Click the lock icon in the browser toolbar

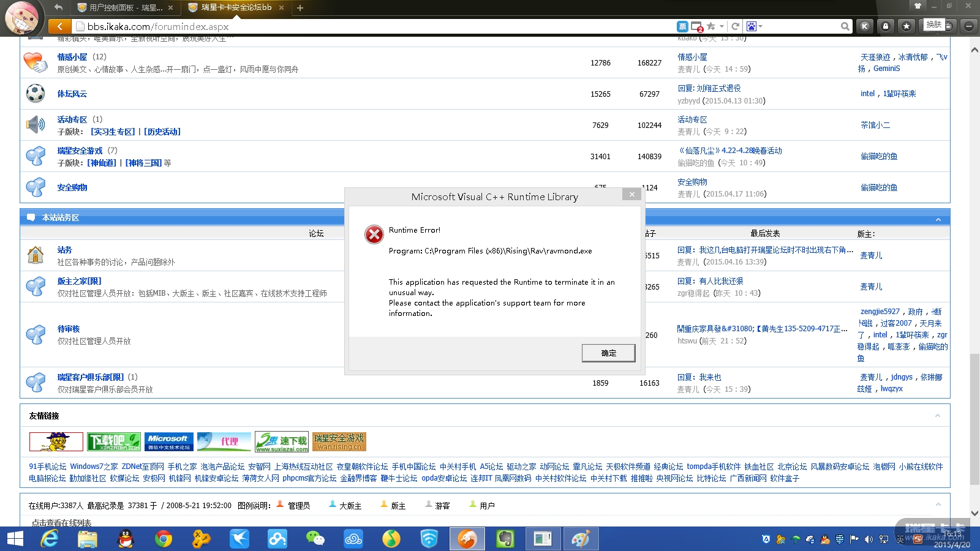[x=886, y=26]
